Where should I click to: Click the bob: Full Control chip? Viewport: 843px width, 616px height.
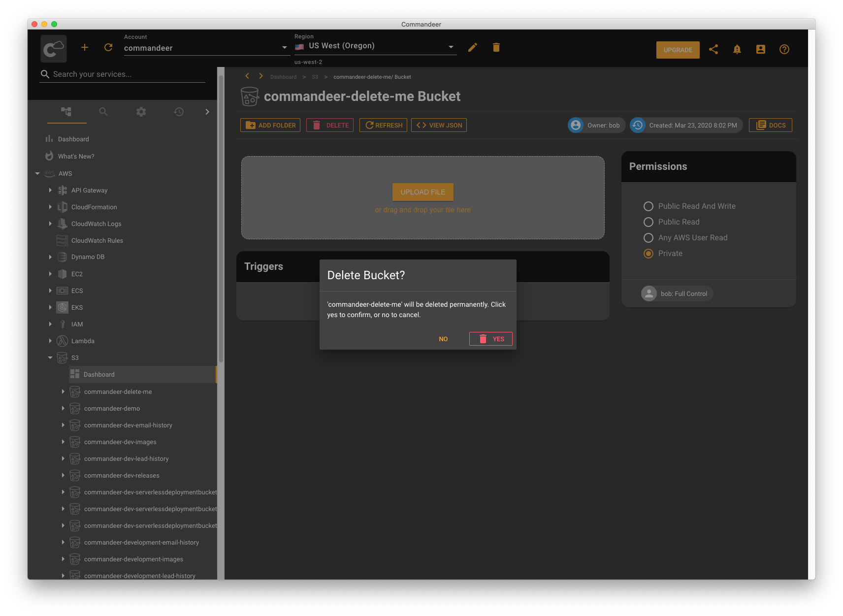pyautogui.click(x=677, y=293)
